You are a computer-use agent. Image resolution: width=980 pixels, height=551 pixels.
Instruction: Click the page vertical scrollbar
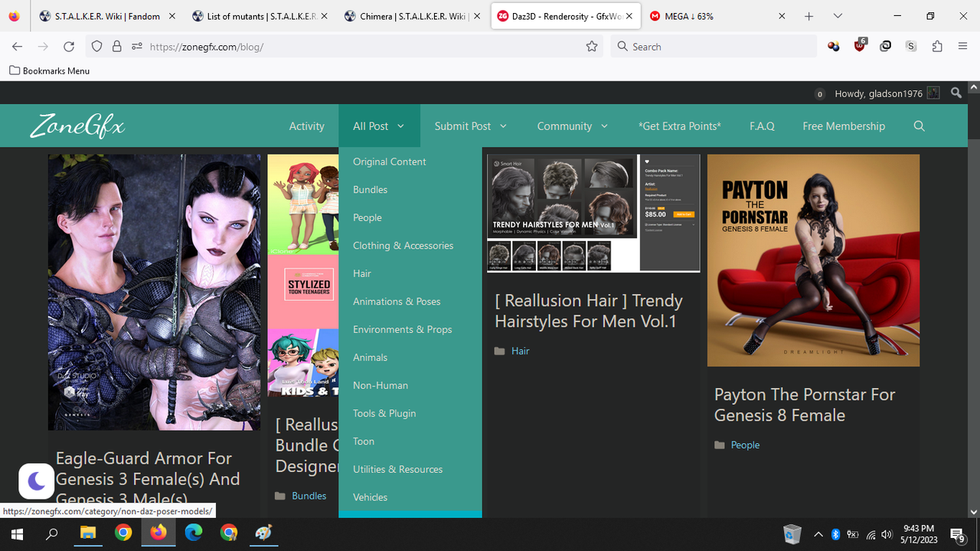tap(974, 300)
